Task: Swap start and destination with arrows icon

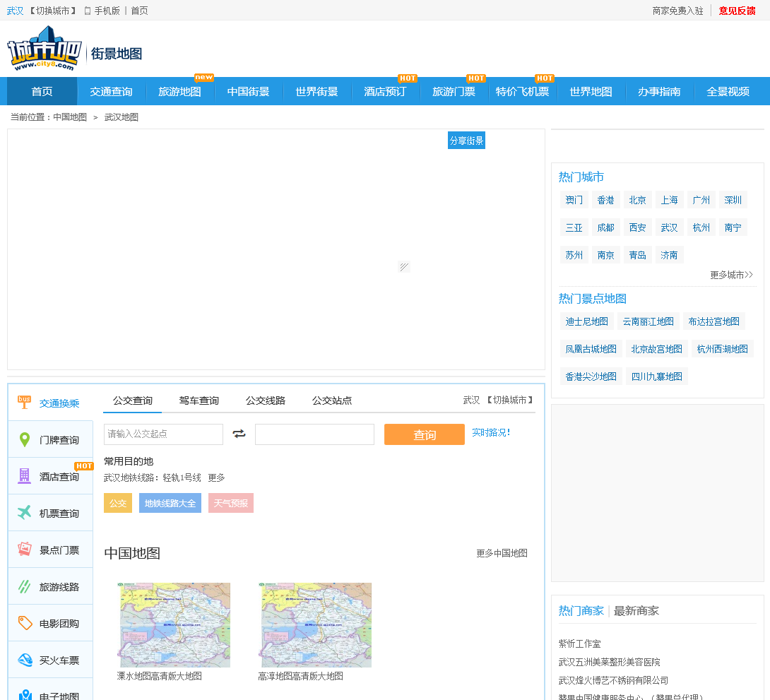Action: coord(239,434)
